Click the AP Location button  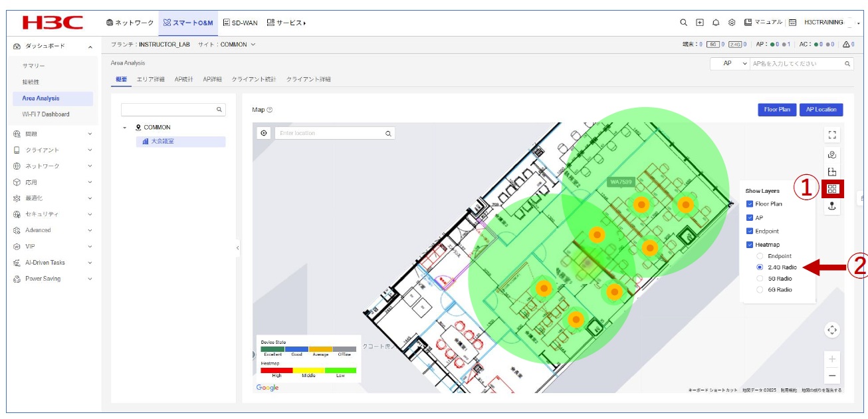821,110
